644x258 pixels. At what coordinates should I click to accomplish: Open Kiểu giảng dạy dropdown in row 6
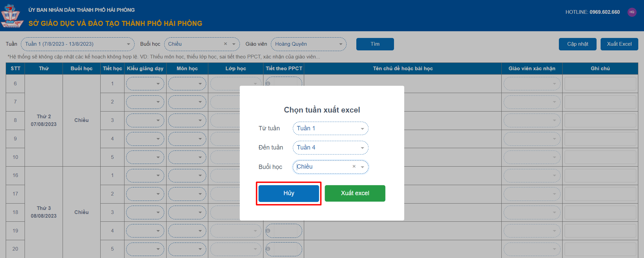(x=145, y=84)
